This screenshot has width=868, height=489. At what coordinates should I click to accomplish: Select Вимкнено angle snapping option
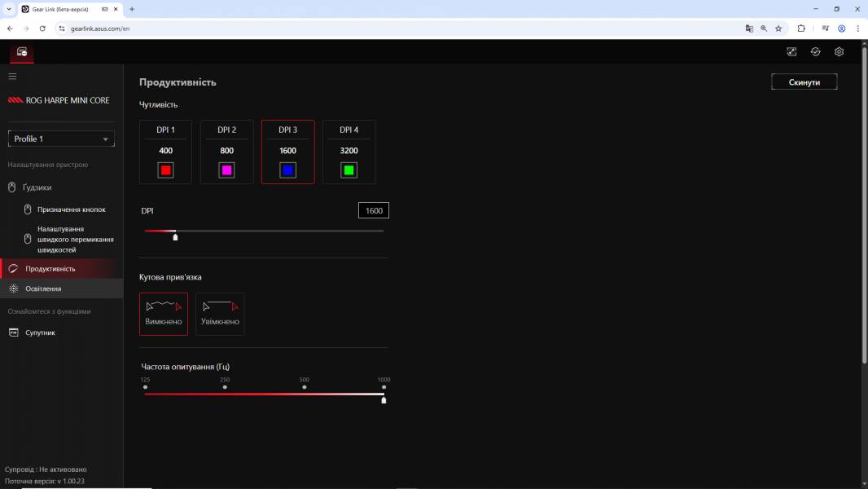(164, 314)
